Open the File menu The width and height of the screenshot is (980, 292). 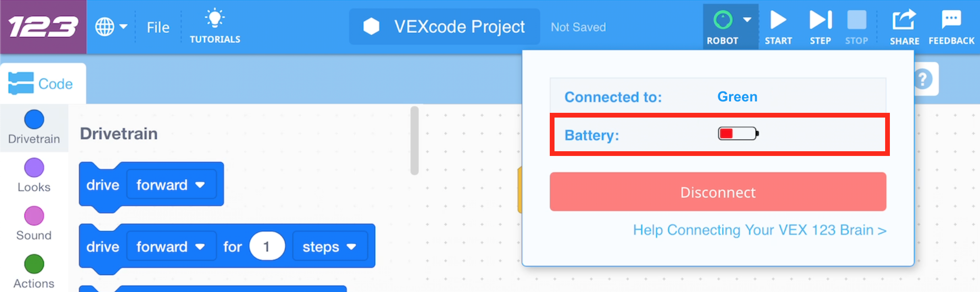point(157,27)
